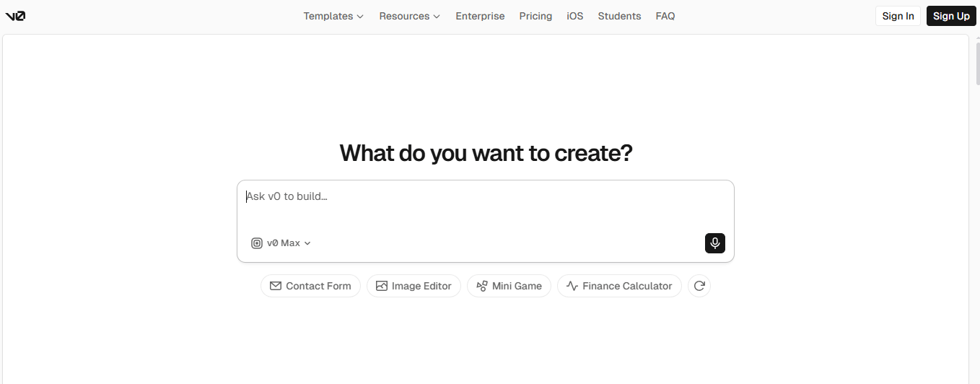The height and width of the screenshot is (384, 980).
Task: Click the microphone voice input icon
Action: [714, 243]
